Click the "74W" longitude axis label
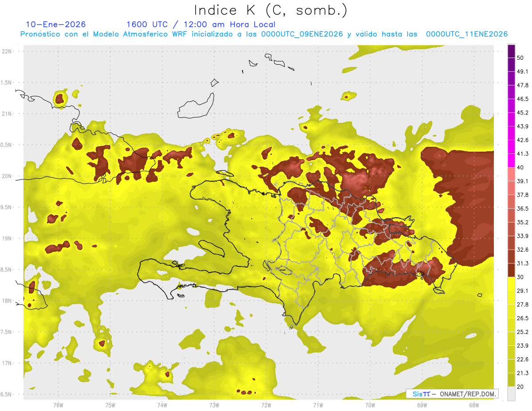Screen dimensions: 532x411 pyautogui.click(x=162, y=405)
